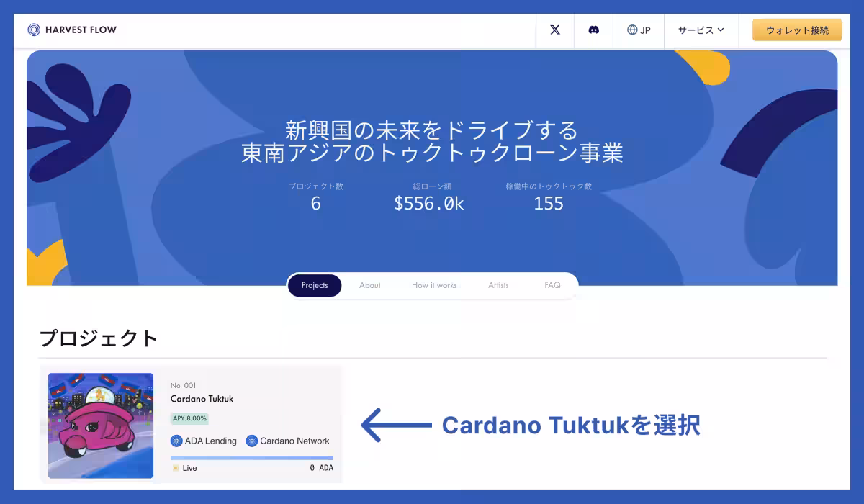Click the ウォレット接続 wallet connect button
The image size is (864, 504).
point(797,30)
